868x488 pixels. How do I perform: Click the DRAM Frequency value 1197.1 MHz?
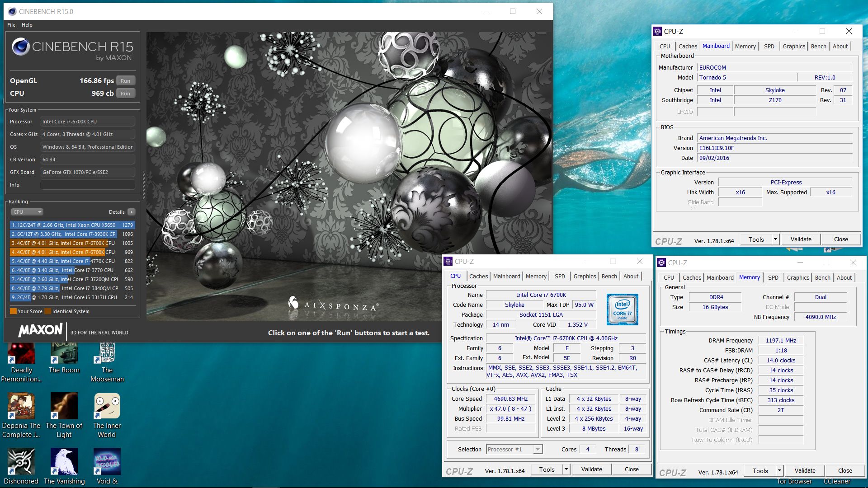coord(781,341)
